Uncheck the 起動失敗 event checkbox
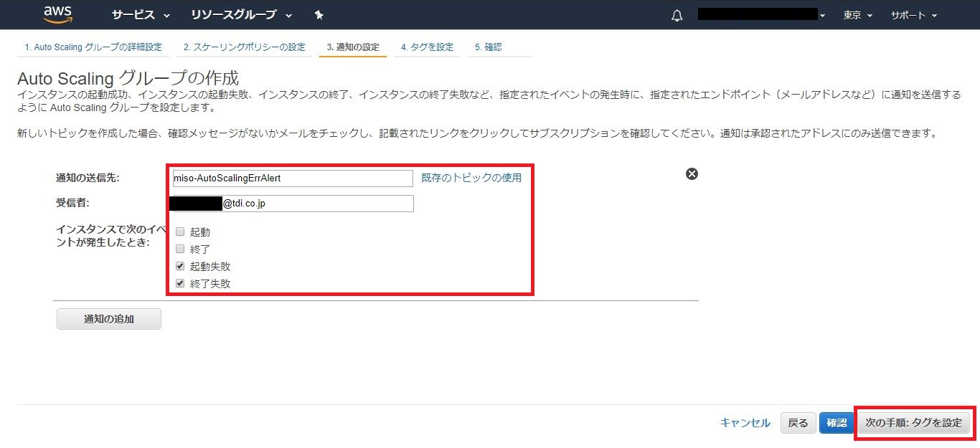This screenshot has width=980, height=448. pyautogui.click(x=180, y=266)
